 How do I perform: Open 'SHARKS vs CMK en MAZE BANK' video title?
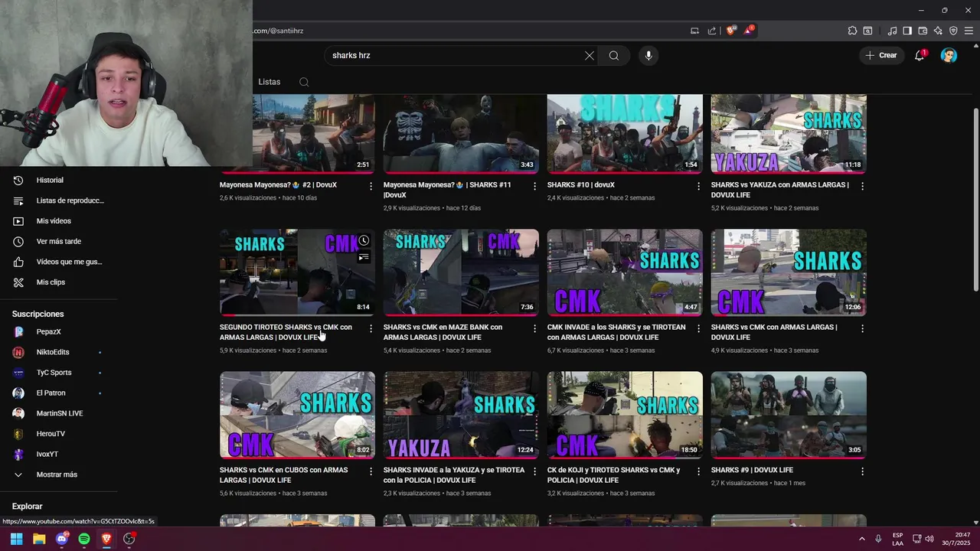[x=443, y=332]
